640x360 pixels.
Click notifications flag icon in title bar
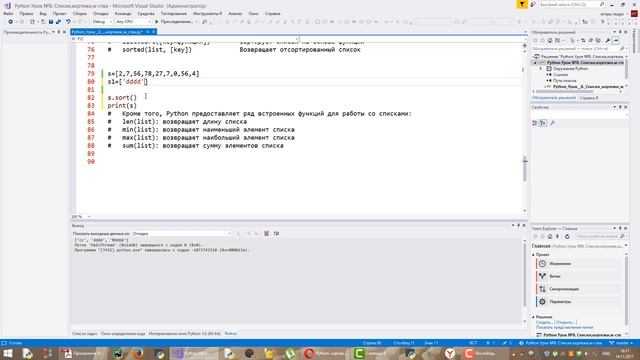(x=522, y=4)
